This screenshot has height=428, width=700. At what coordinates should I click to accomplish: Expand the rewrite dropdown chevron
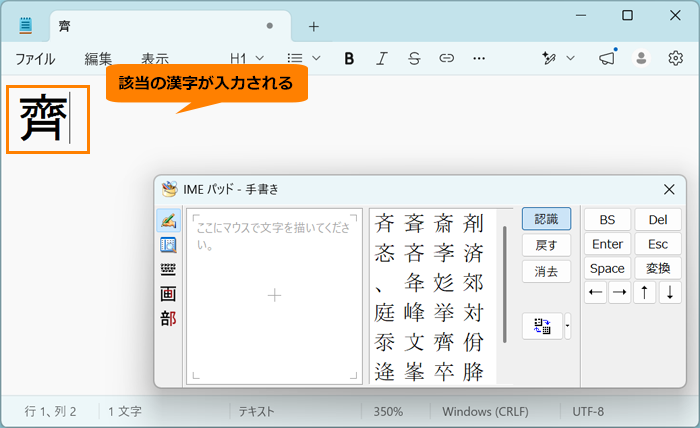tap(571, 58)
